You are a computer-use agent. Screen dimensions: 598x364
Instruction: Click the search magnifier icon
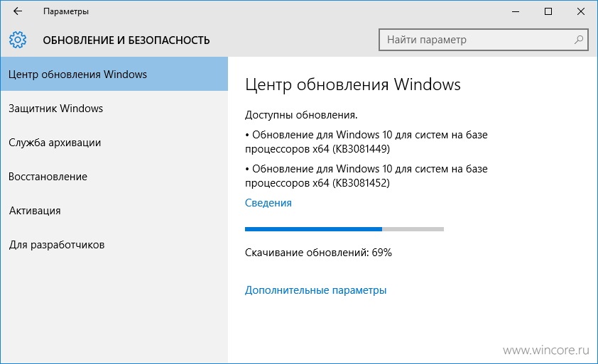point(579,40)
